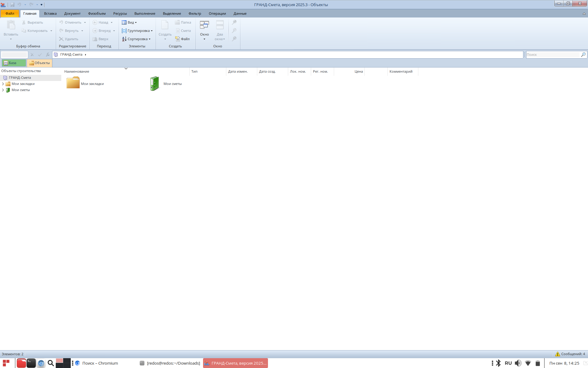The width and height of the screenshot is (588, 368).
Task: Click the Файл create-file icon in ribbon
Action: point(178,39)
